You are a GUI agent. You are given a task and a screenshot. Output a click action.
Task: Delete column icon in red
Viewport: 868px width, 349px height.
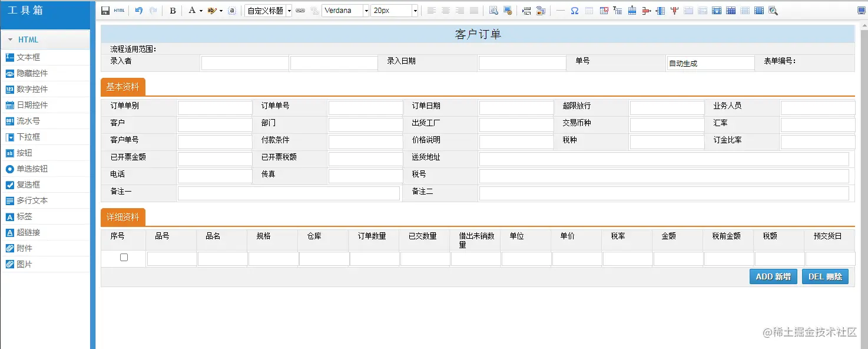pyautogui.click(x=675, y=11)
